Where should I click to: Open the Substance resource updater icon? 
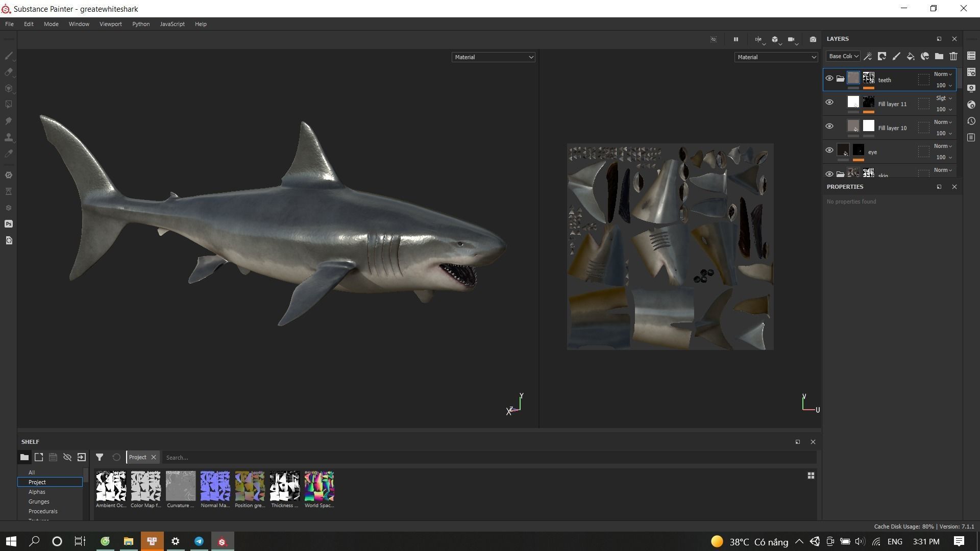[x=9, y=175]
